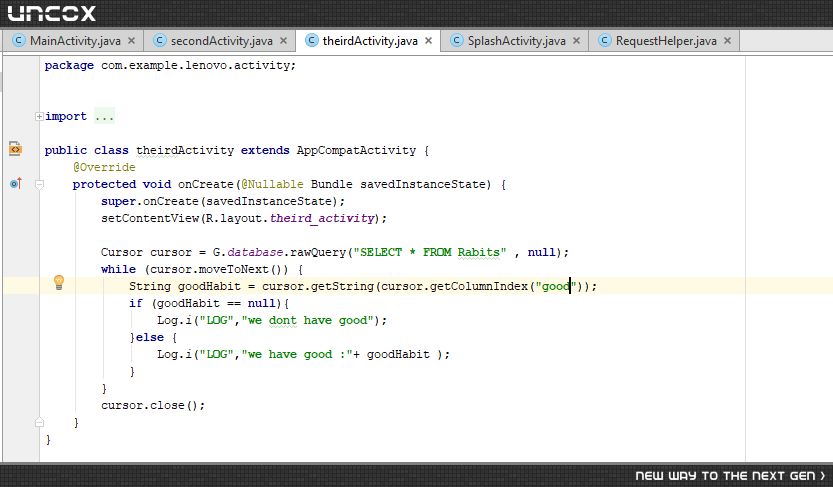
Task: Close the theirdActivity.java tab
Action: point(429,41)
